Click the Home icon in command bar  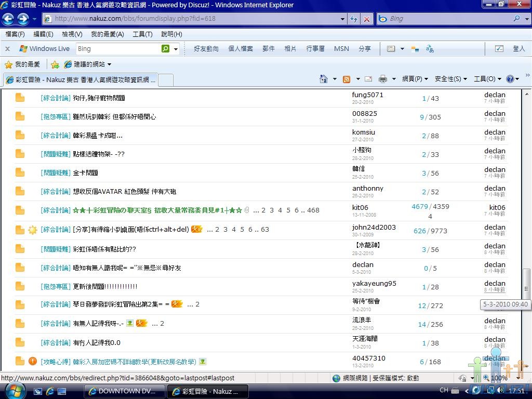[323, 79]
